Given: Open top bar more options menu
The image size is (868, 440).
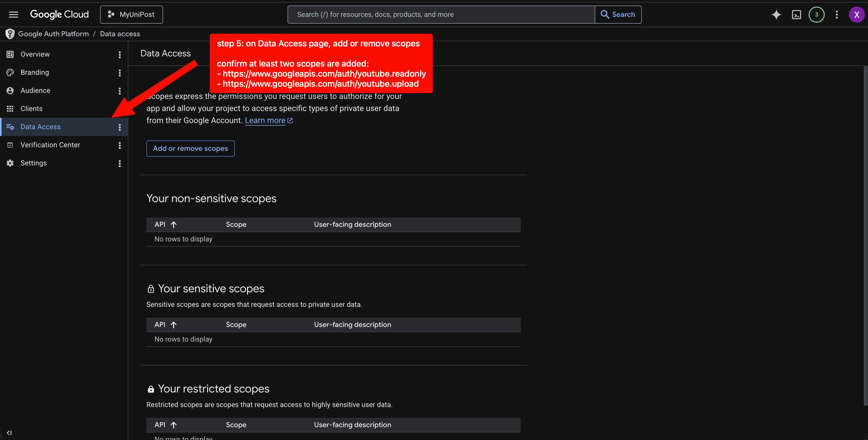Looking at the screenshot, I should pos(837,15).
